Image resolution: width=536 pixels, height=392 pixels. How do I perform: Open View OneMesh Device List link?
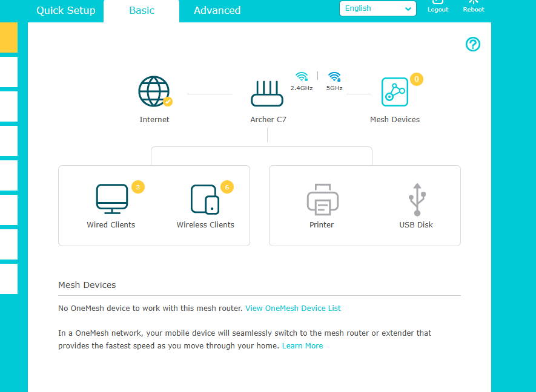click(293, 309)
